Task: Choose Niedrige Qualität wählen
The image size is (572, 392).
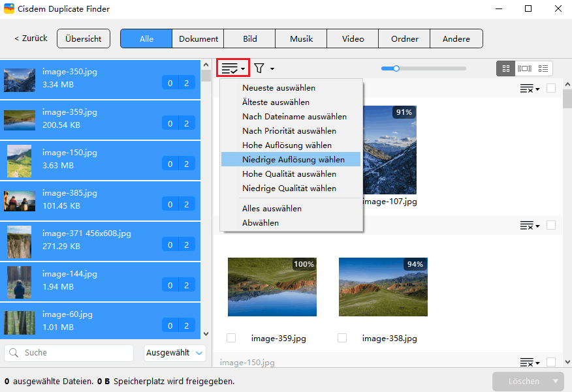Action: click(291, 188)
